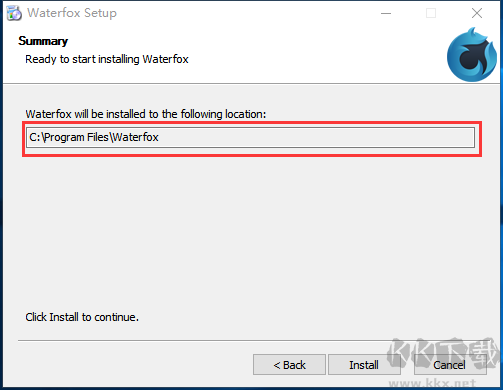Screen dimensions: 503x390
Task: Click the greyed-out maximize window button
Action: [x=431, y=13]
